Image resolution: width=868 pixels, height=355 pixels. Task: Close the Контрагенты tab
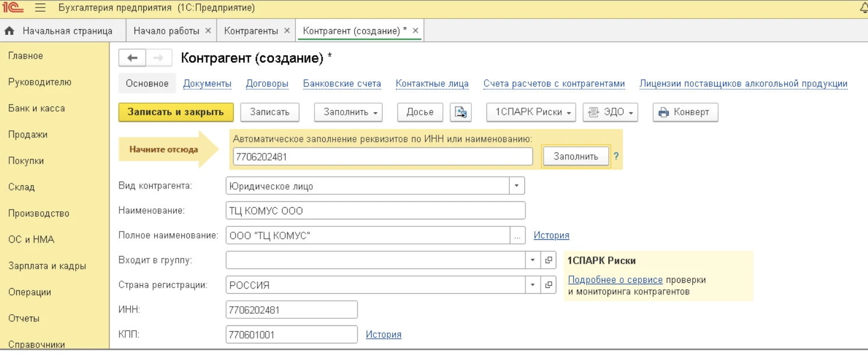coord(287,31)
